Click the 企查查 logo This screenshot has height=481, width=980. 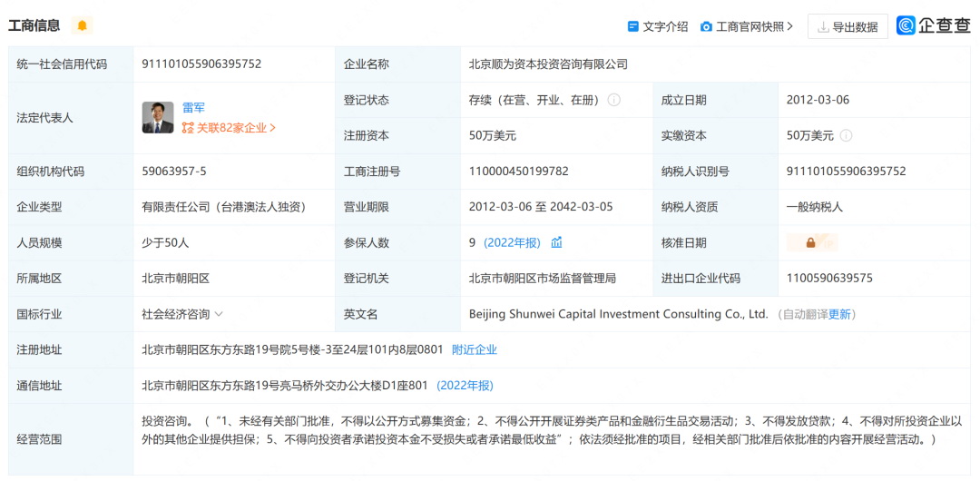click(934, 25)
